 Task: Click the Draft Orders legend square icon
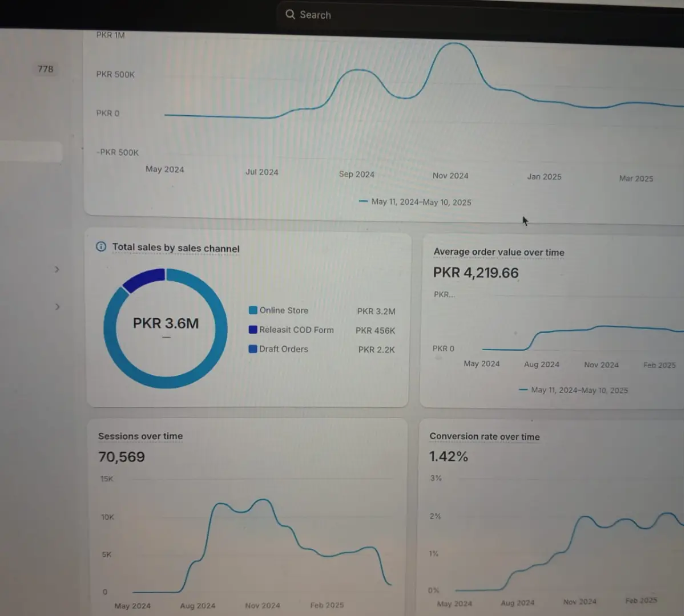(253, 349)
